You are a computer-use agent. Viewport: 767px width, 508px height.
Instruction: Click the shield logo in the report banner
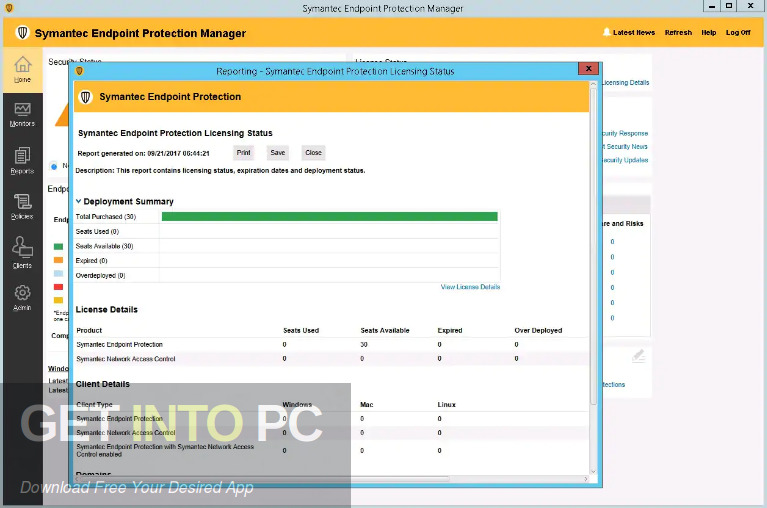pyautogui.click(x=86, y=97)
